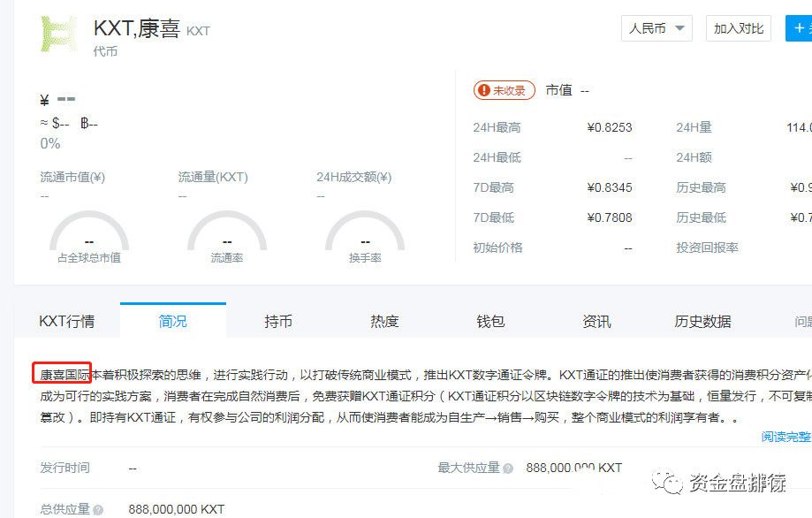
Task: Click the help icon beside 总供应量
Action: pos(98,510)
